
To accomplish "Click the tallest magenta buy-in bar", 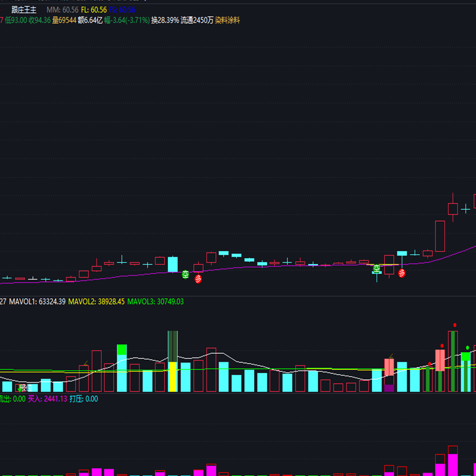I will point(453,465).
